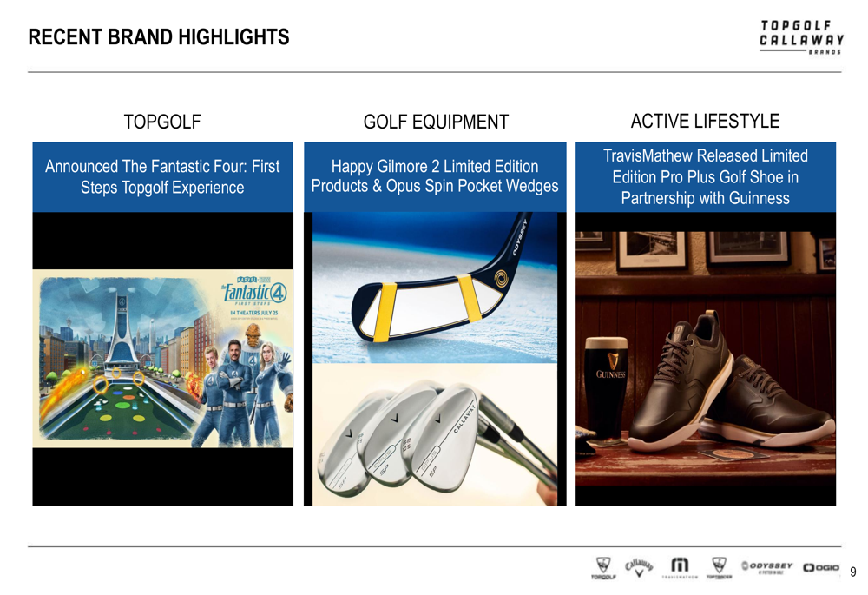Image resolution: width=868 pixels, height=595 pixels.
Task: Click the Odyssey logo in footer
Action: point(767,566)
